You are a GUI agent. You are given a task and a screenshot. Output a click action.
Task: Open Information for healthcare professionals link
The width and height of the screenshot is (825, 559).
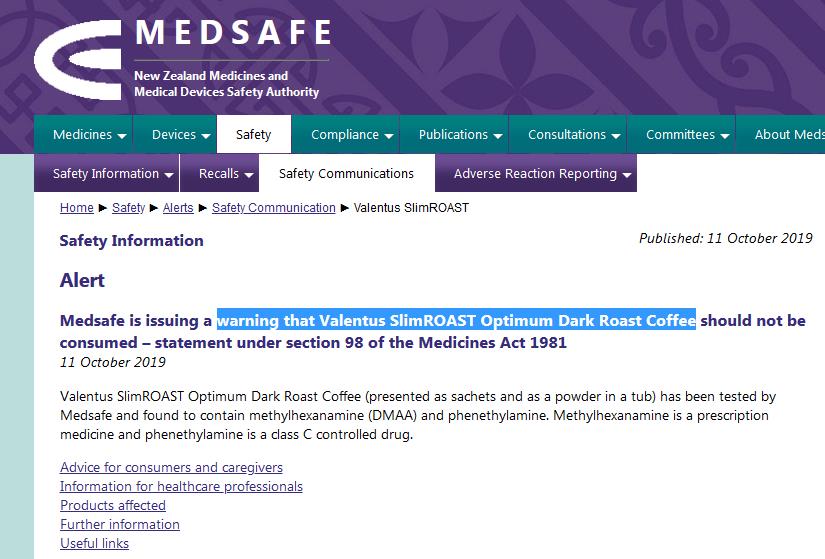pos(182,486)
